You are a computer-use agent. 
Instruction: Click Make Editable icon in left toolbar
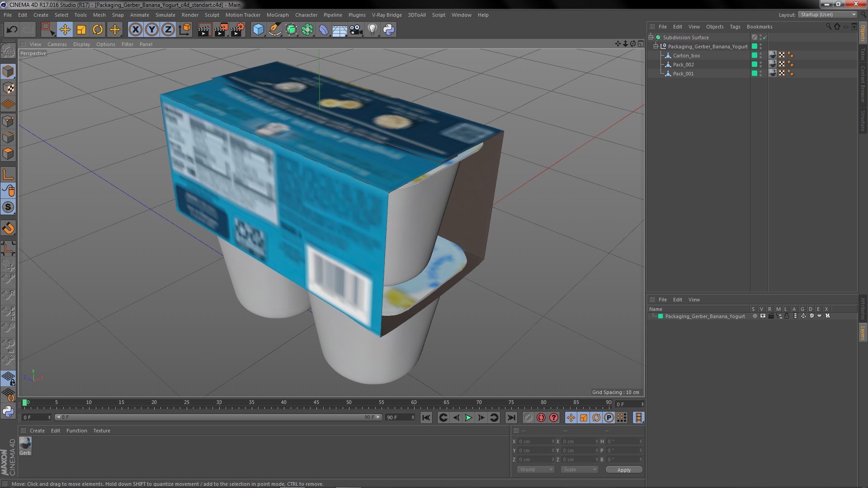click(8, 51)
